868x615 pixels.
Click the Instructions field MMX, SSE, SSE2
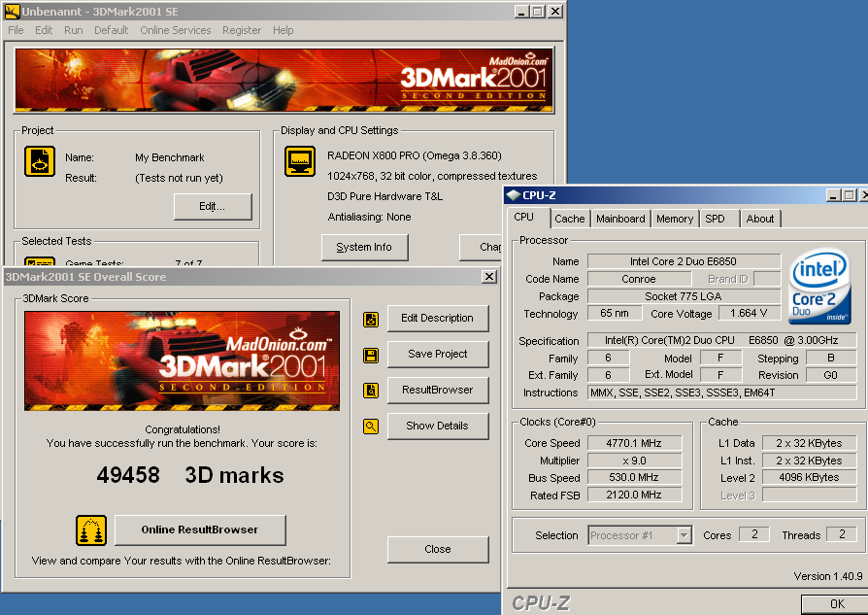[x=721, y=393]
